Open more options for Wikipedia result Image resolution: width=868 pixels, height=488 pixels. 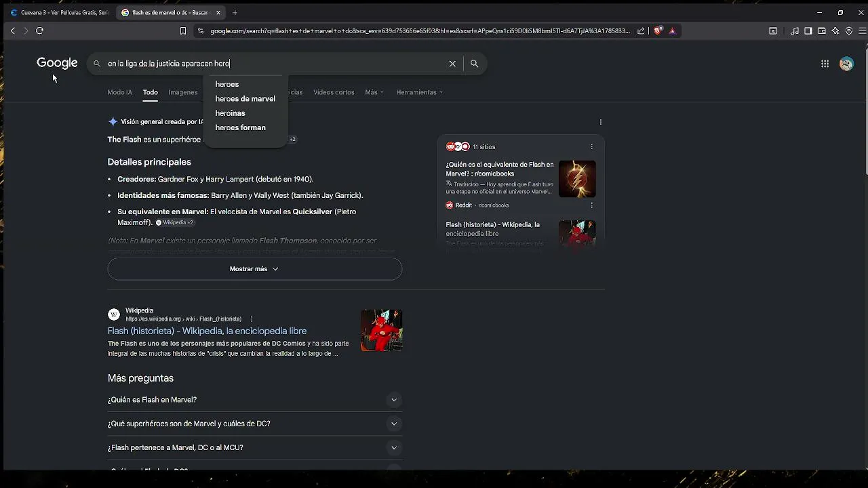click(251, 319)
